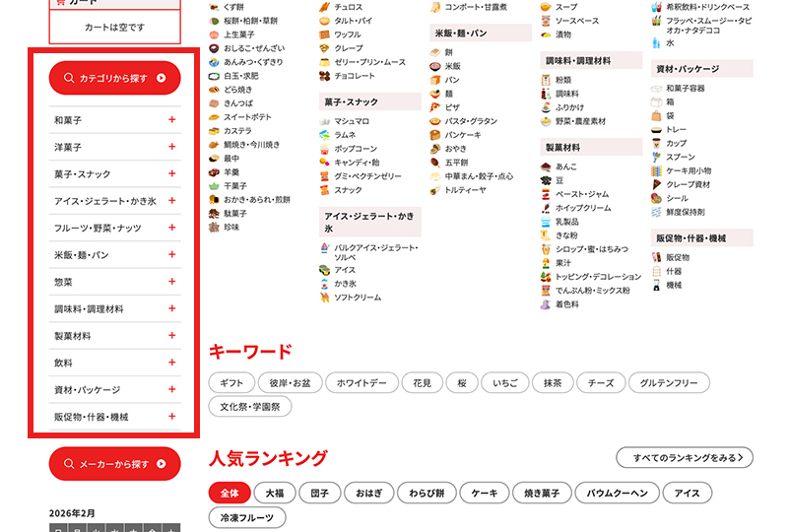Click the カップ icon under 資材・パッケージ

point(656,143)
